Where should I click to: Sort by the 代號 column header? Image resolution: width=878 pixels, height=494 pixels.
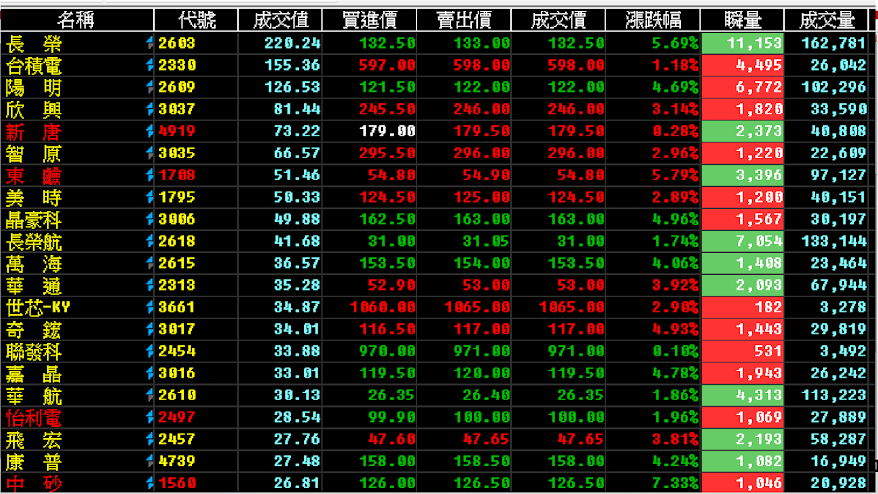click(197, 21)
